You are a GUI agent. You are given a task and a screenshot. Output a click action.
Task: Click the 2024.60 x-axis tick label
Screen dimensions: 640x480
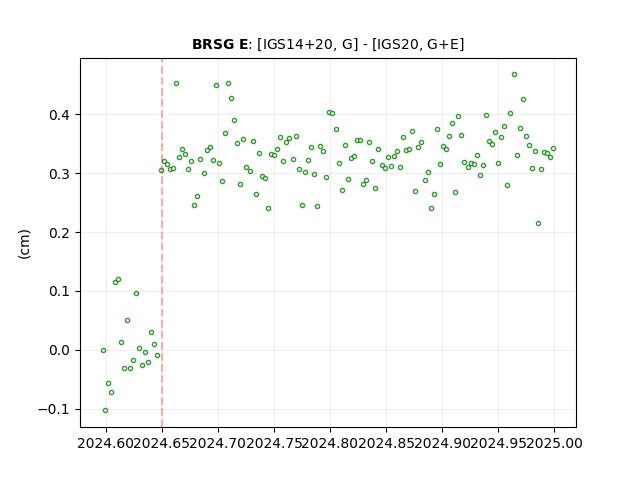106,443
